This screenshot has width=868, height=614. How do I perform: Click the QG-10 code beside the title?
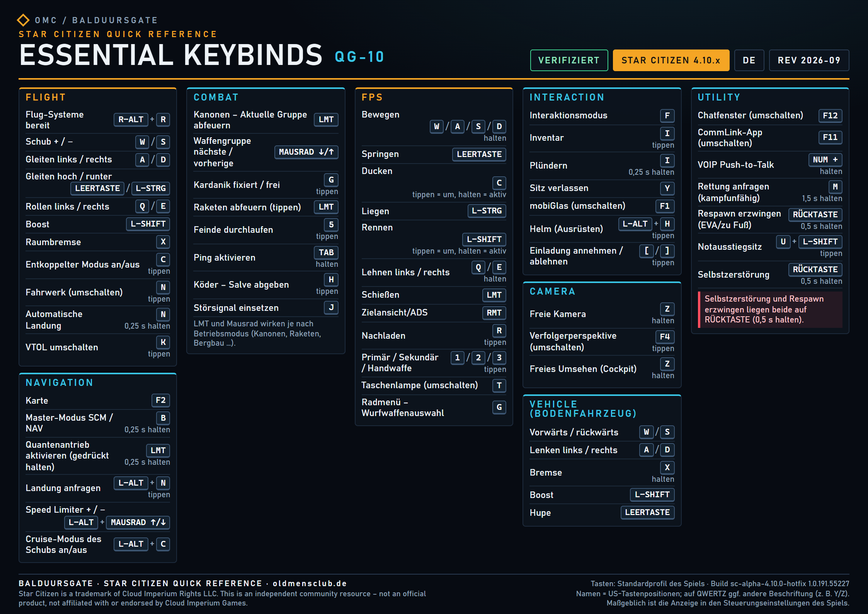[359, 57]
